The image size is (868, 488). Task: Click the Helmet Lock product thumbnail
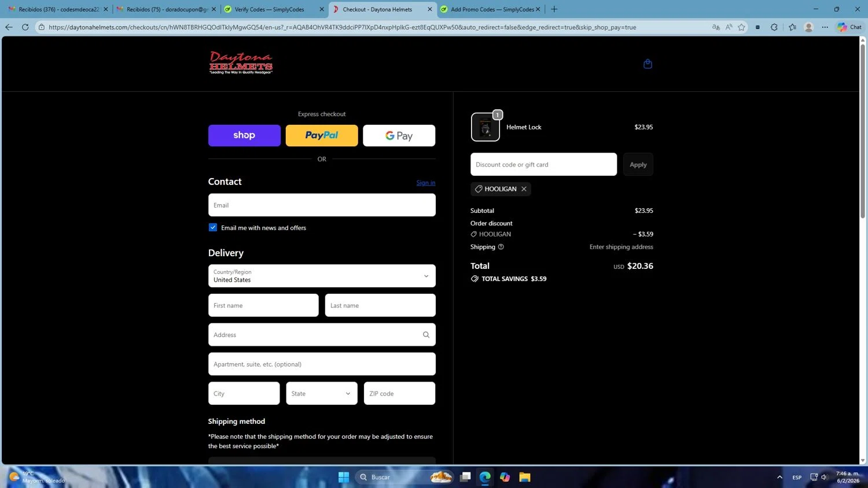tap(486, 127)
